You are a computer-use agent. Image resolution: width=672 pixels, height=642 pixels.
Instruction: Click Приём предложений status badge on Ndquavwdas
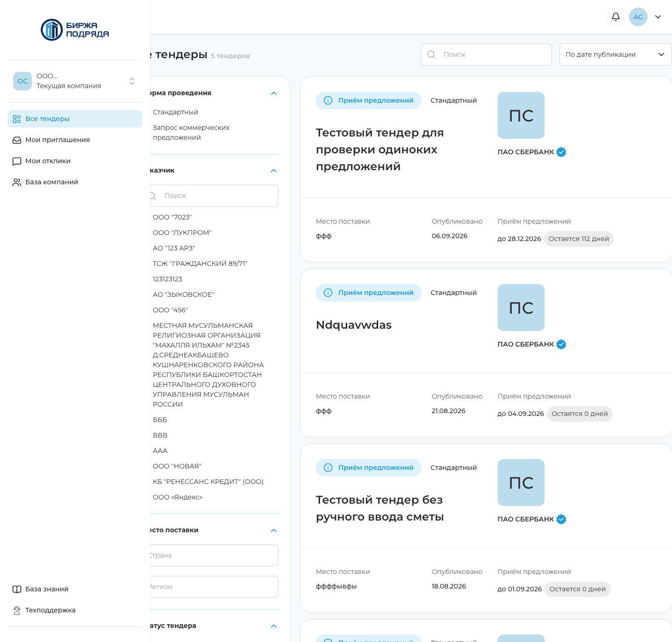point(368,293)
